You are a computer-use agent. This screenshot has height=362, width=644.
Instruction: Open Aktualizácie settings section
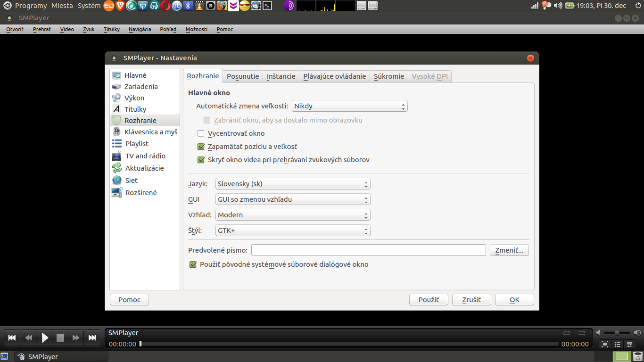(x=145, y=168)
